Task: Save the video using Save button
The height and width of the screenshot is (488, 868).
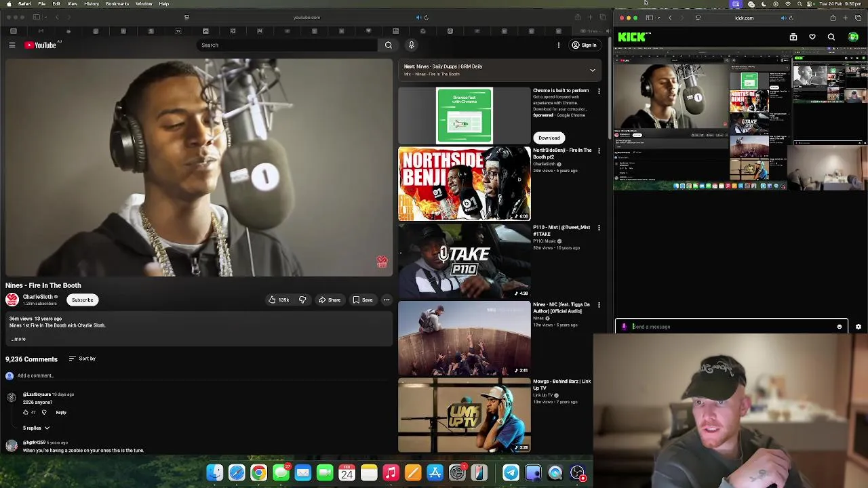Action: [x=362, y=300]
